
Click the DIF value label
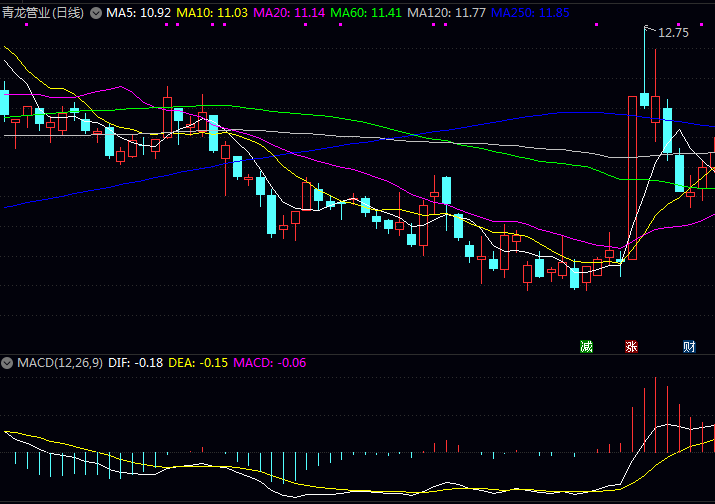(132, 363)
